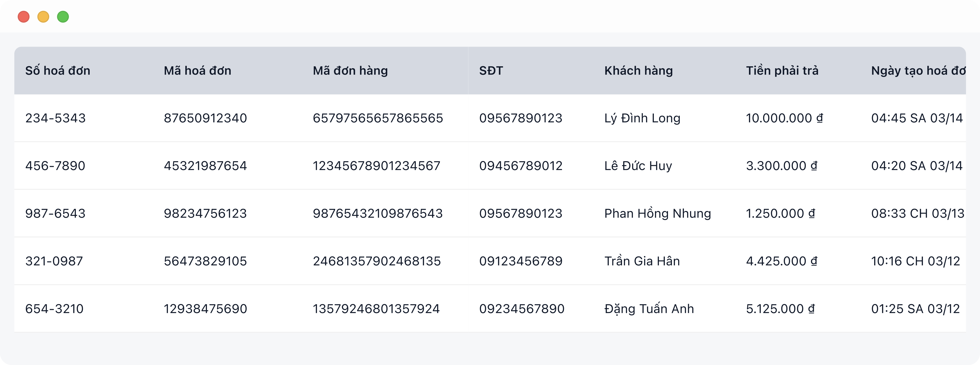Viewport: 980px width, 365px height.
Task: Sort by the "SĐT" column header
Action: [x=491, y=71]
